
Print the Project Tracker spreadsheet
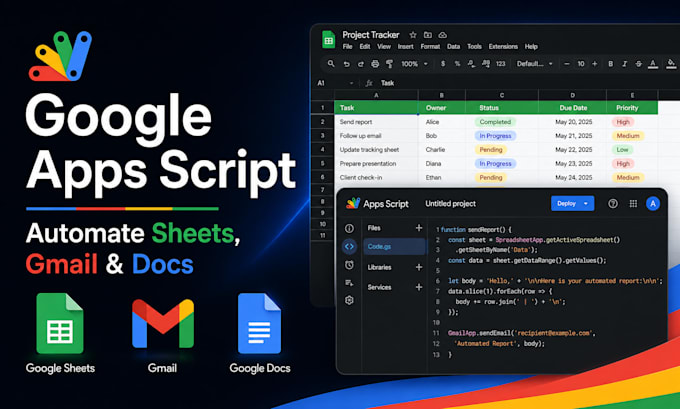(375, 64)
